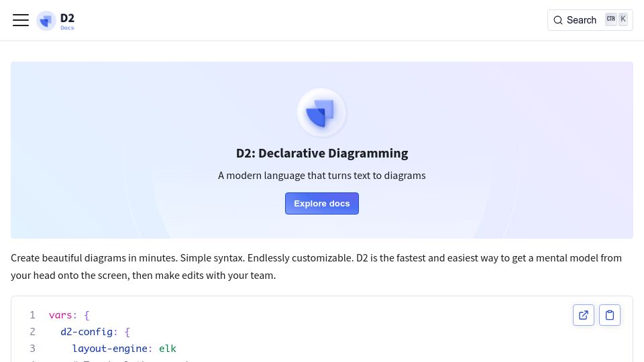Click the Explore docs button
The image size is (644, 362).
tap(322, 204)
